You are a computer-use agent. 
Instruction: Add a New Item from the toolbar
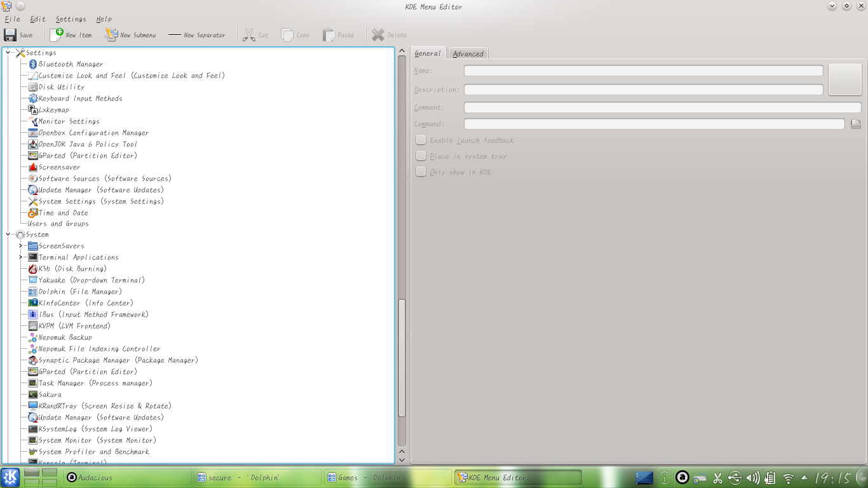click(x=71, y=35)
